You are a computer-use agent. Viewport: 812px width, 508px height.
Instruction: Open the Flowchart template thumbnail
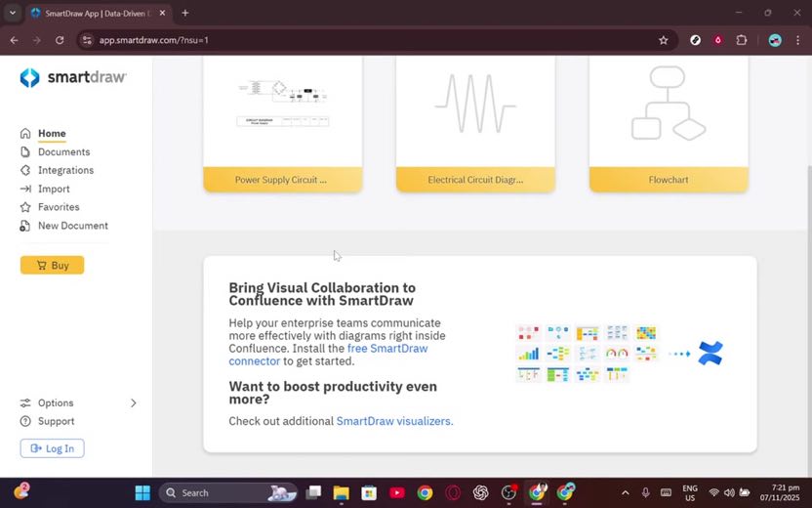[669, 111]
